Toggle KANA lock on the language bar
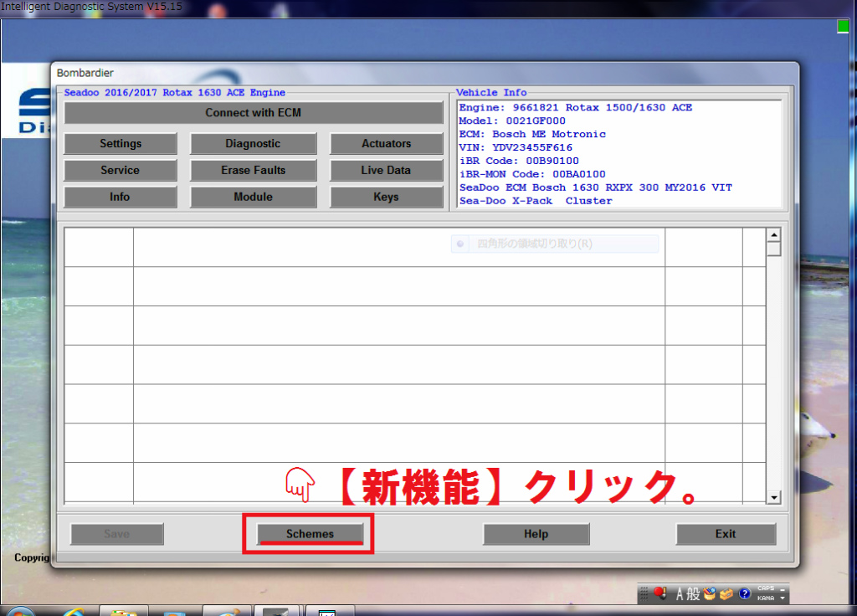 tap(766, 598)
